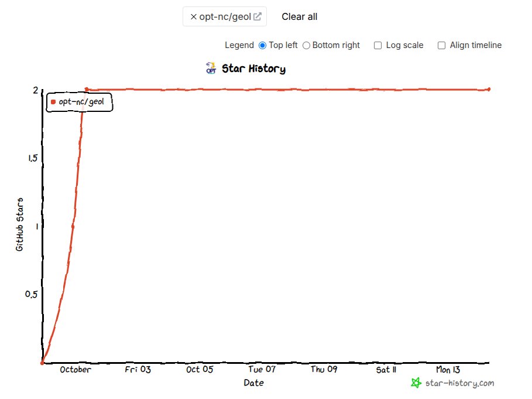Click the Oct 05 x-axis label
Viewport: 532px width, 399px height.
tap(200, 370)
